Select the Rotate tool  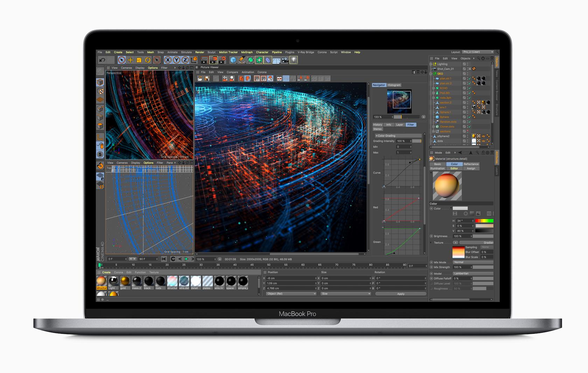(148, 60)
